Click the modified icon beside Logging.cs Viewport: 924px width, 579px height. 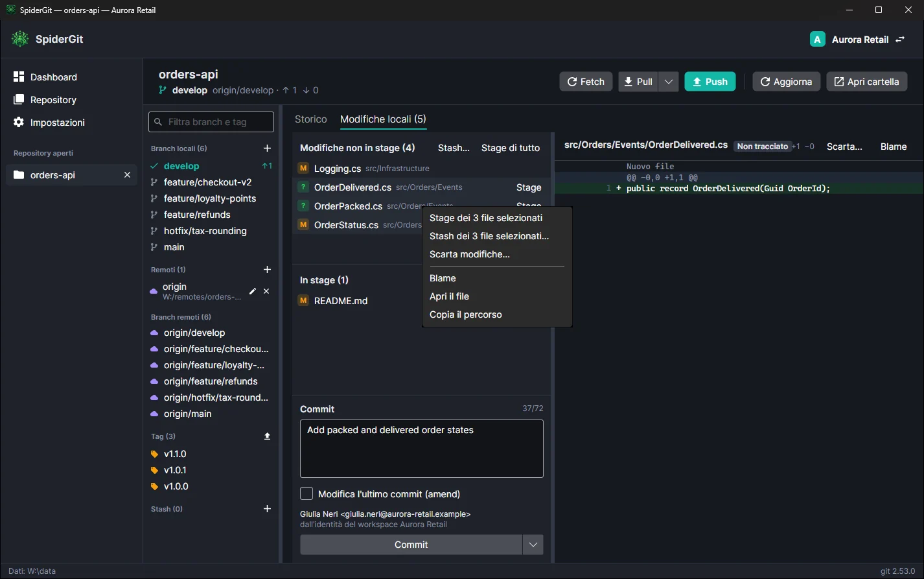coord(303,169)
